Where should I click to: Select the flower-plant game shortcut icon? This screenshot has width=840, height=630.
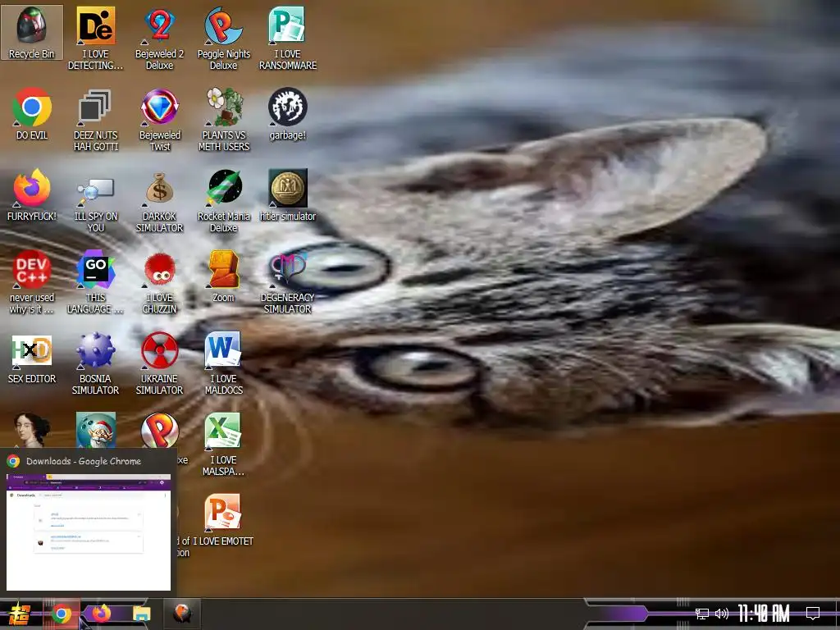(223, 120)
